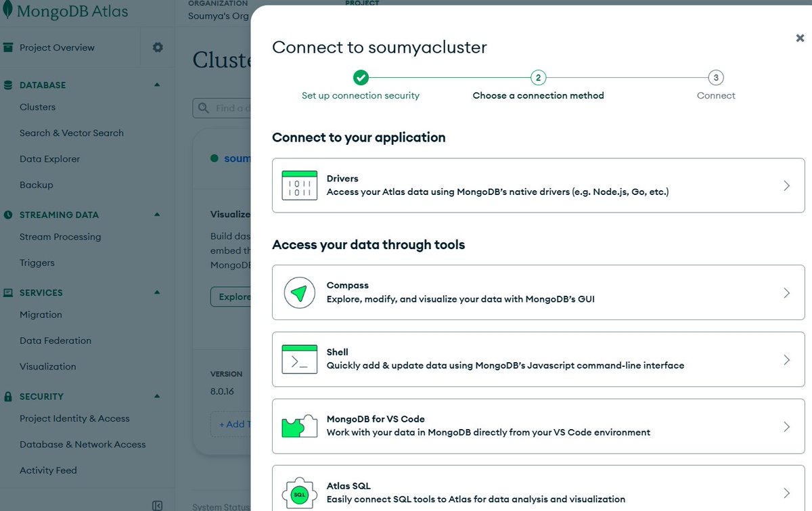This screenshot has height=511, width=812.
Task: Open MongoDB for VS Code chevron
Action: coord(786,427)
